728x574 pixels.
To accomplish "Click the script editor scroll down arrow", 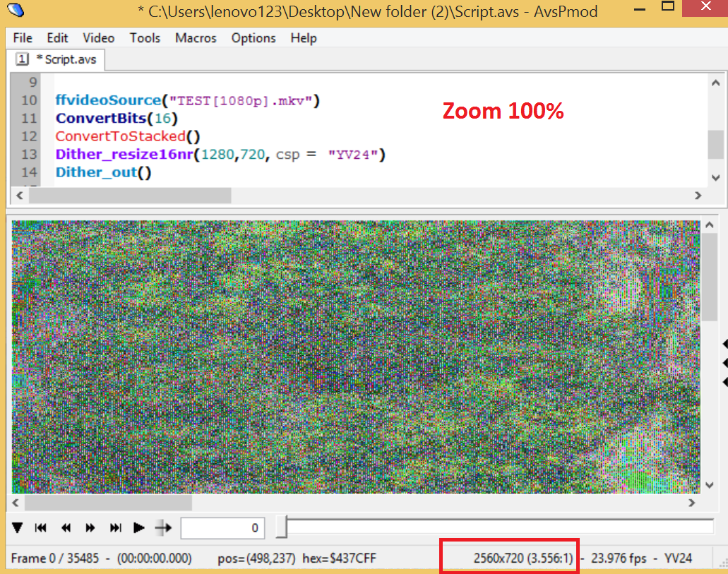I will pyautogui.click(x=715, y=177).
